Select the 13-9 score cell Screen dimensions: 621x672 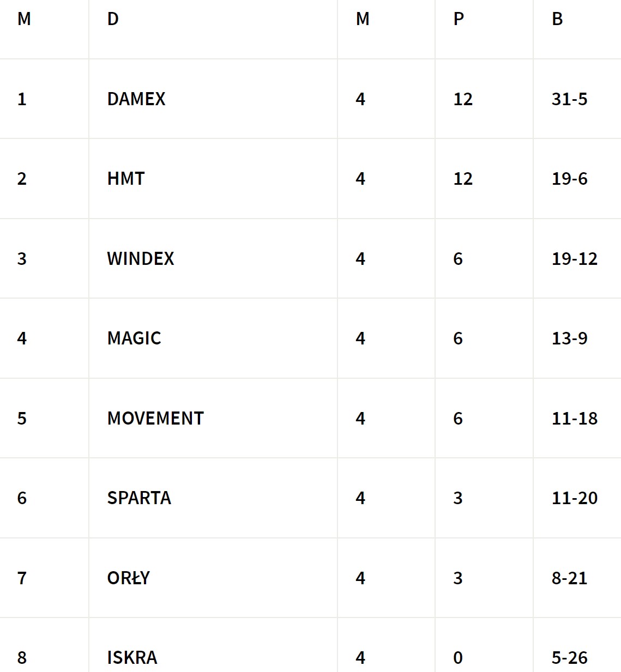[569, 338]
